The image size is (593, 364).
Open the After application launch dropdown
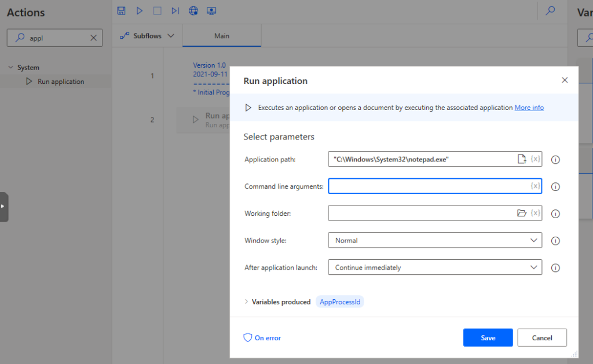click(x=435, y=267)
